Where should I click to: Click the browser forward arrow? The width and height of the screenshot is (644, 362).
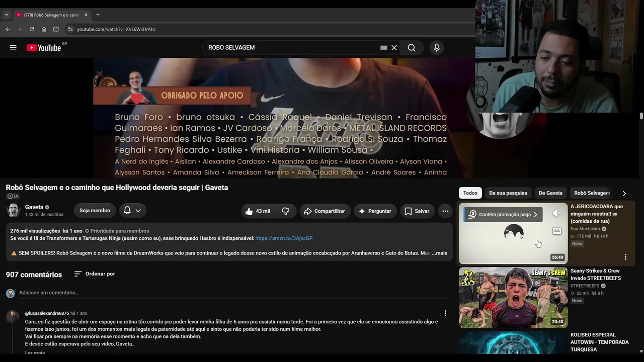click(20, 29)
